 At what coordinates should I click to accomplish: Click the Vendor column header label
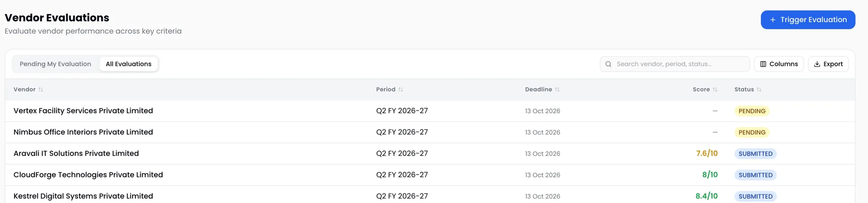[25, 89]
